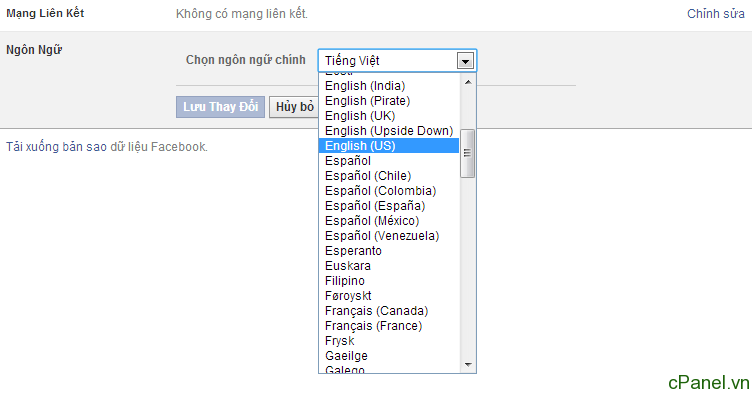Select English (US) from the list
The image size is (752, 393).
click(389, 146)
